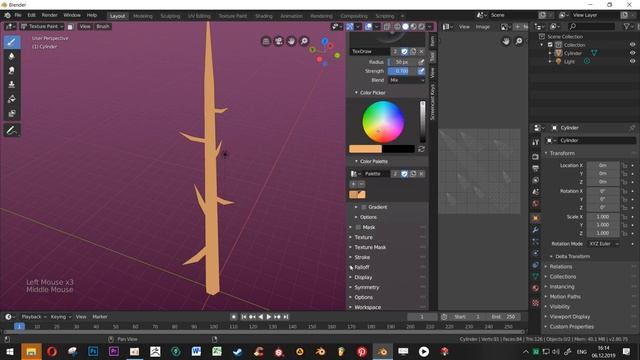Image resolution: width=640 pixels, height=360 pixels.
Task: Open the World properties tab
Action: pos(536,203)
